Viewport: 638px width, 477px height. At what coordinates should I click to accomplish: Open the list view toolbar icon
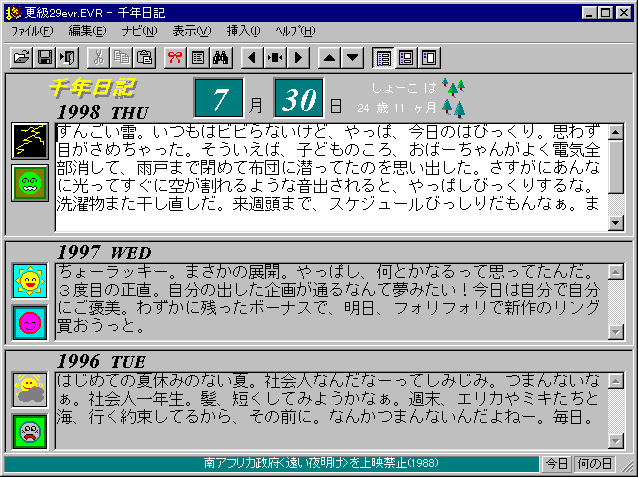coord(198,58)
